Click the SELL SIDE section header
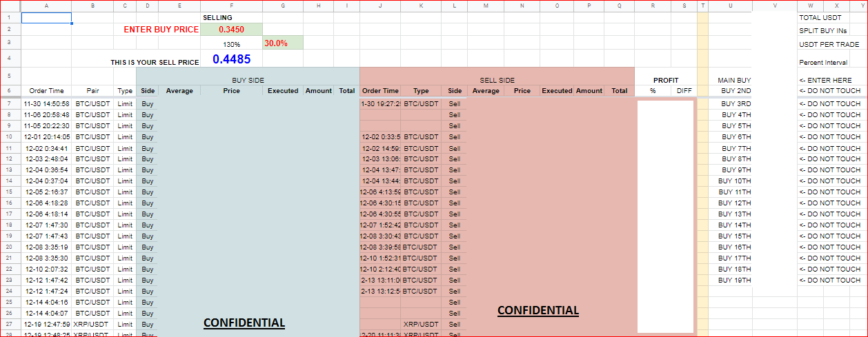The image size is (868, 337). point(497,80)
